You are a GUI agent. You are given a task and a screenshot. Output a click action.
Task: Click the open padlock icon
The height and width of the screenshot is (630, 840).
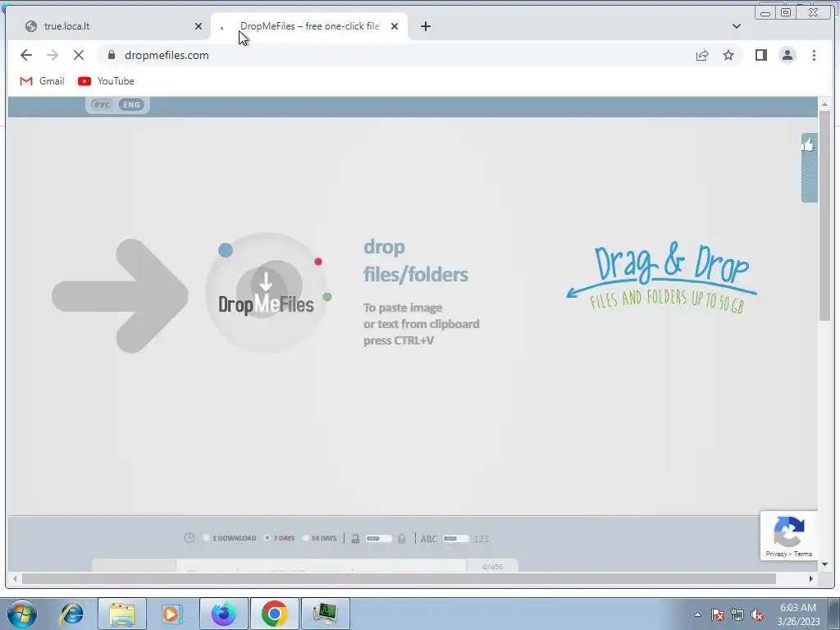coord(354,538)
